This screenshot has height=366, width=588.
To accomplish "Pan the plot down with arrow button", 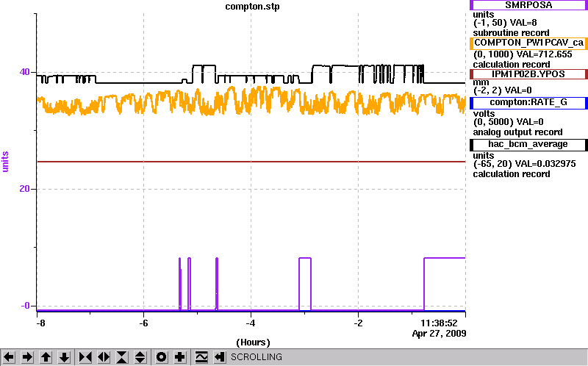I will click(64, 357).
